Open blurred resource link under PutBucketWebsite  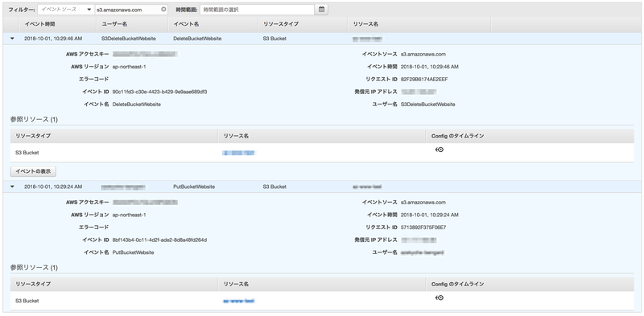coord(238,301)
